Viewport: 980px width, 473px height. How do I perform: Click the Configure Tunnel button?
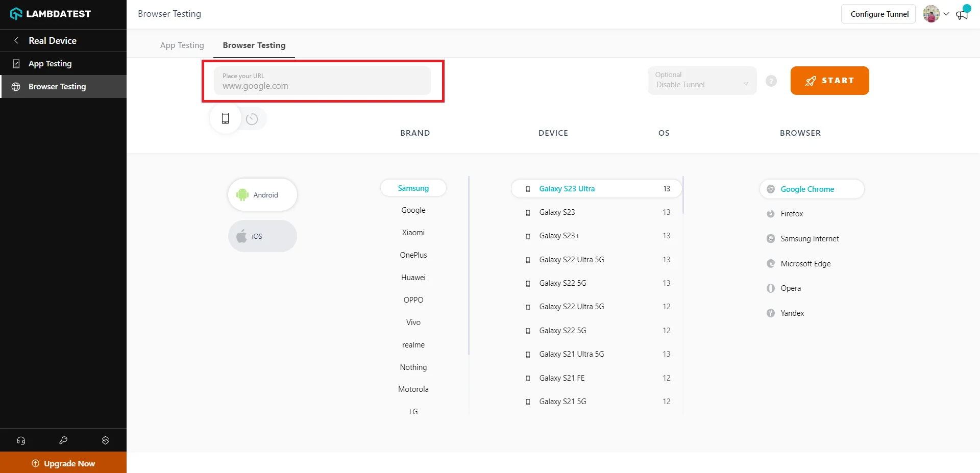click(879, 14)
